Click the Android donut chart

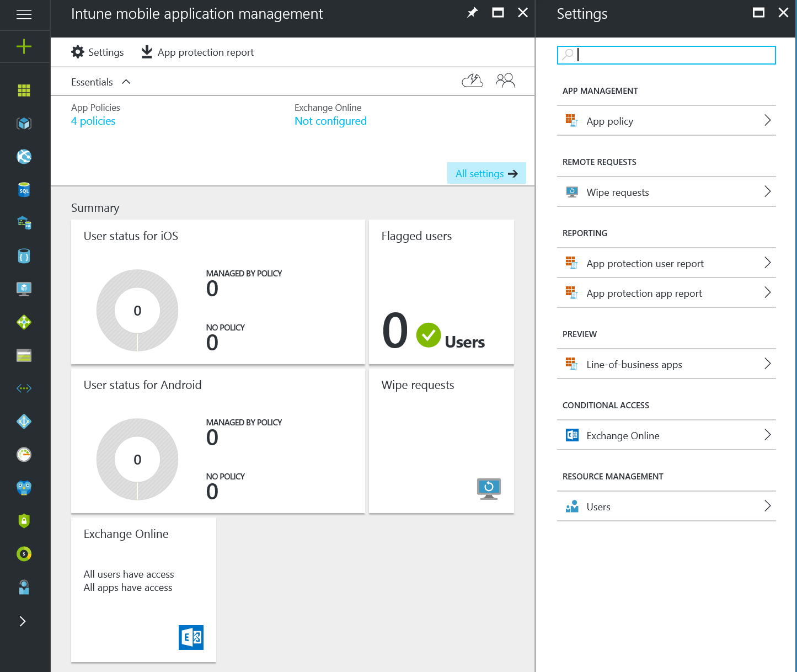tap(137, 460)
